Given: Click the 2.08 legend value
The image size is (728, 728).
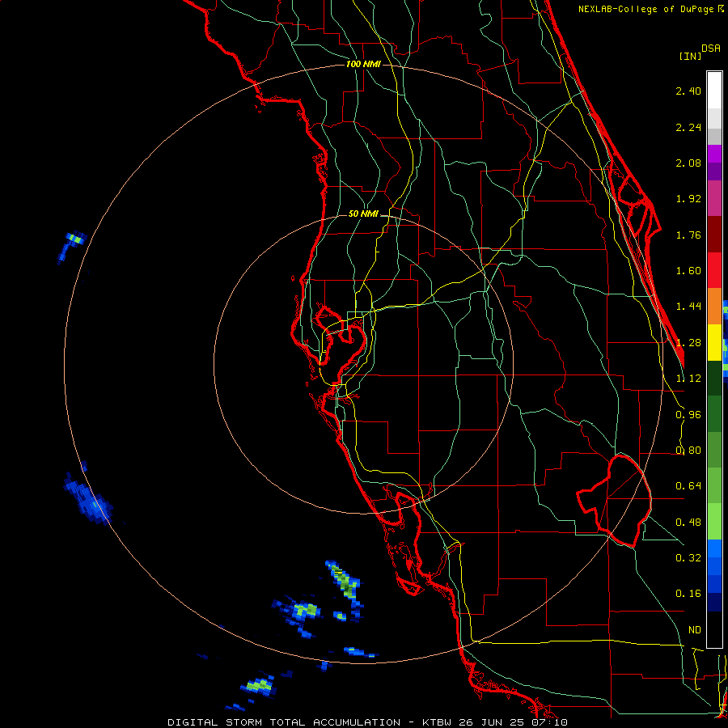Looking at the screenshot, I should coord(688,163).
